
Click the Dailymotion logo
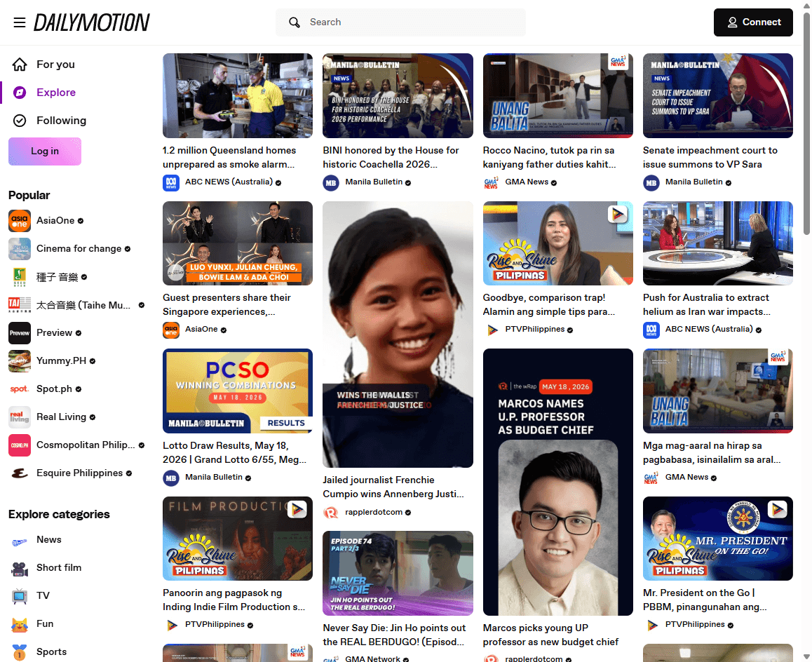[x=92, y=22]
